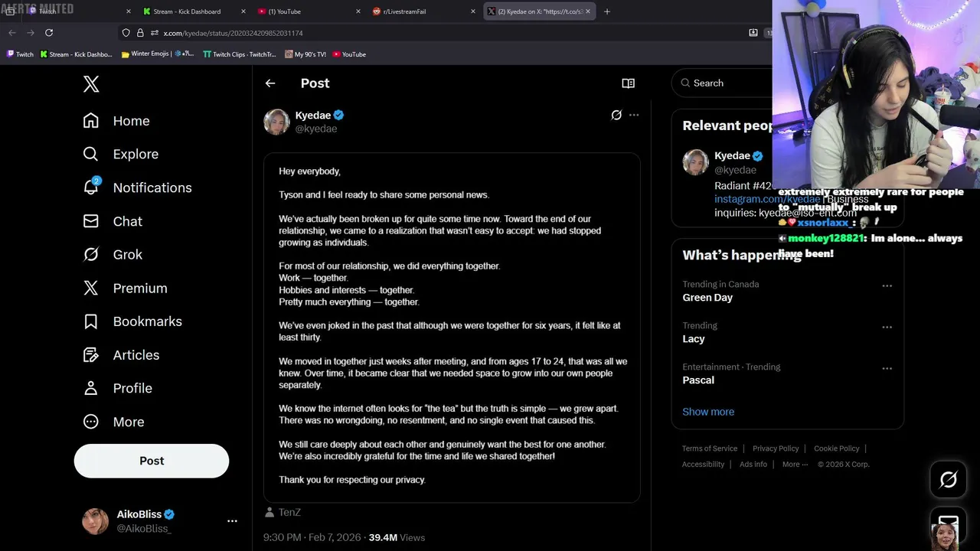Expand footer More menu
Image resolution: width=980 pixels, height=551 pixels.
795,464
